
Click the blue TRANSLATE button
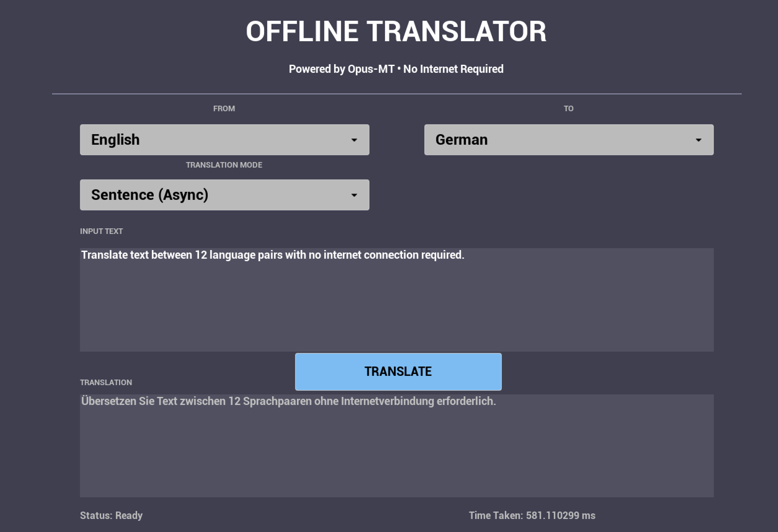[x=398, y=372]
